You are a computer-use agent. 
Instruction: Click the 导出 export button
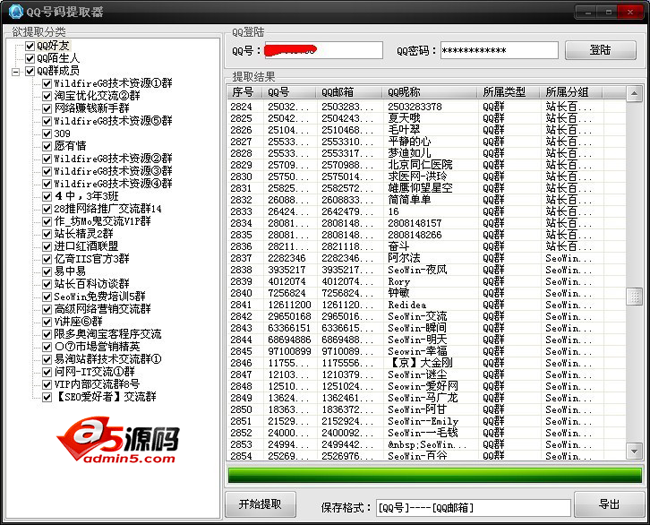coord(609,505)
